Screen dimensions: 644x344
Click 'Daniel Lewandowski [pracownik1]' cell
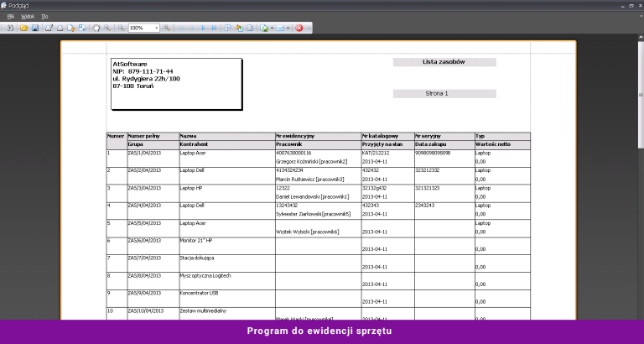click(313, 197)
